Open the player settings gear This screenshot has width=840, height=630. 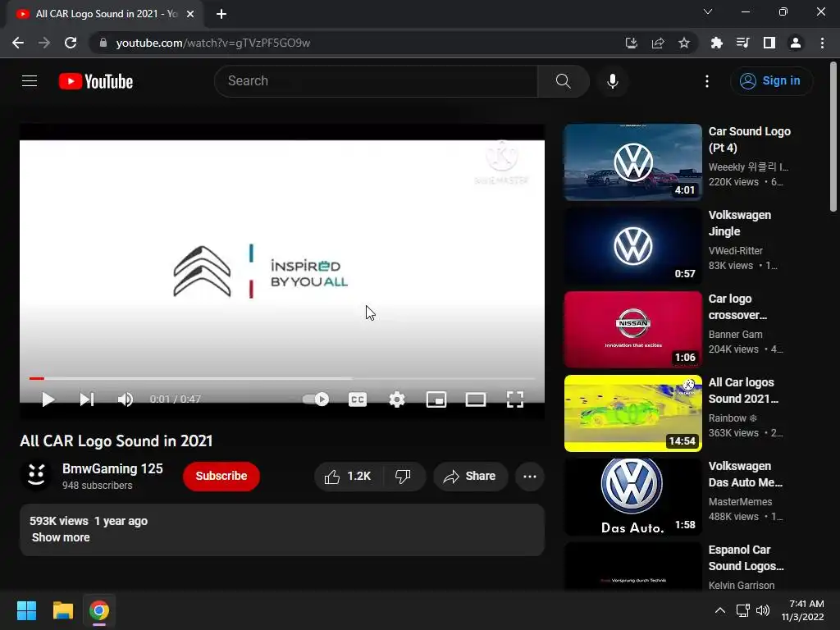click(397, 399)
